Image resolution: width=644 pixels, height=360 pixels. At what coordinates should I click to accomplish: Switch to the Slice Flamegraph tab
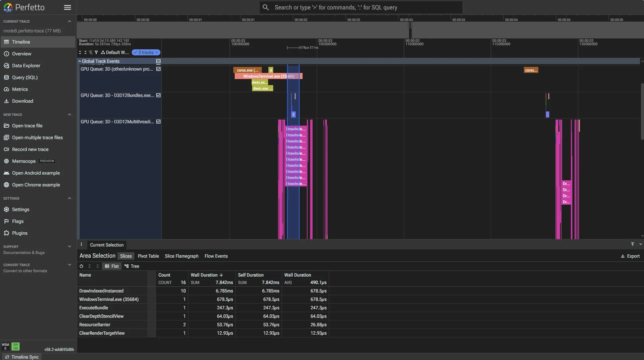tap(182, 256)
